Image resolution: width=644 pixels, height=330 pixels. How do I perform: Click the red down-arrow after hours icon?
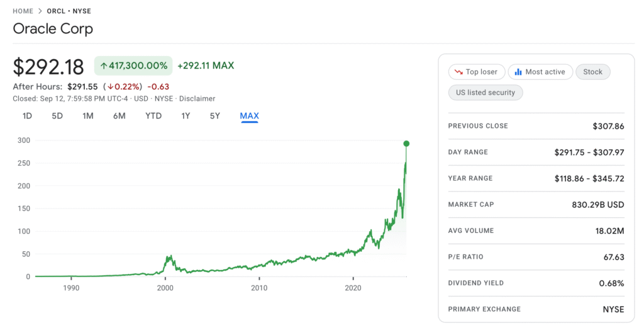(111, 87)
